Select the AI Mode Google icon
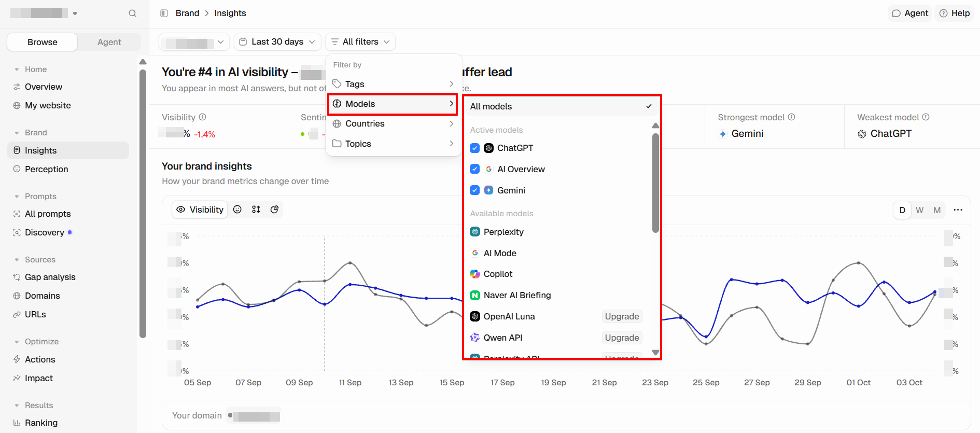 (475, 253)
